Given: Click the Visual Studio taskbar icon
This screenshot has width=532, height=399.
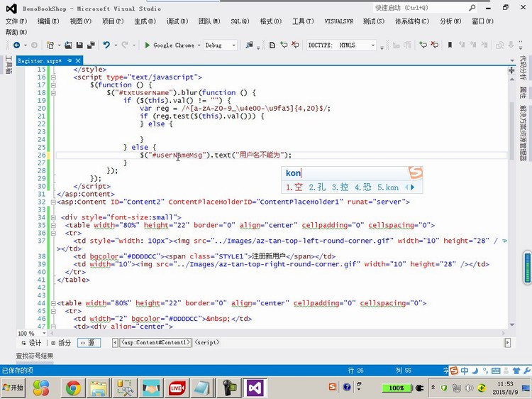Looking at the screenshot, I should 255,388.
